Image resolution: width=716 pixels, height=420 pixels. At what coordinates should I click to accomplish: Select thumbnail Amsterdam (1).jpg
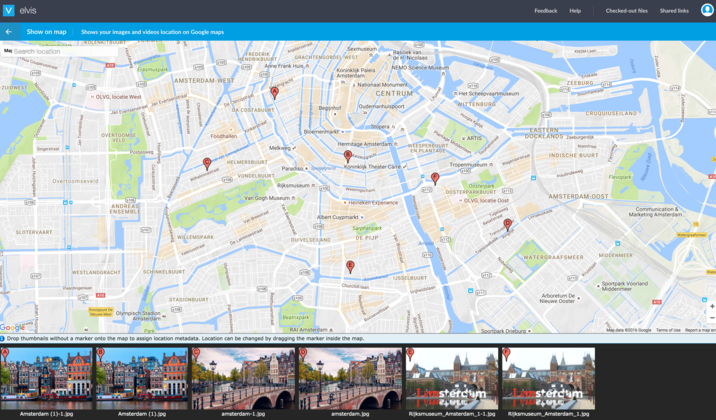coord(142,378)
